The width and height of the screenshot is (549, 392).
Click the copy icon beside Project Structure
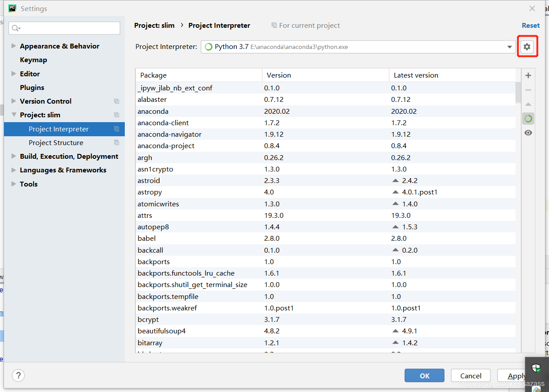pos(116,143)
